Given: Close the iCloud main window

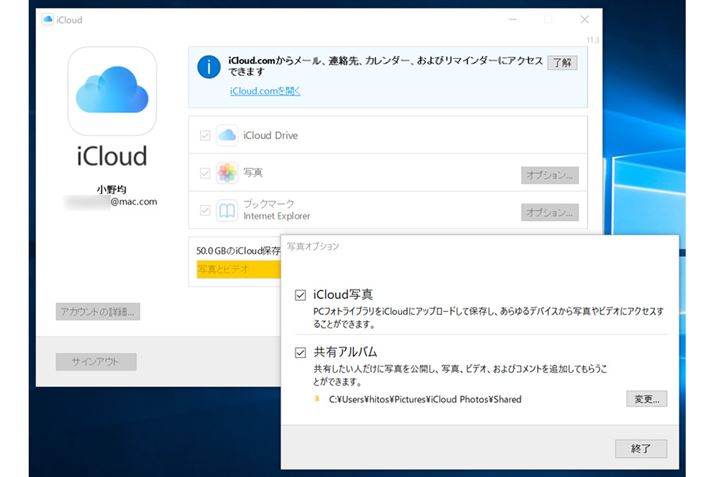Looking at the screenshot, I should (x=584, y=19).
